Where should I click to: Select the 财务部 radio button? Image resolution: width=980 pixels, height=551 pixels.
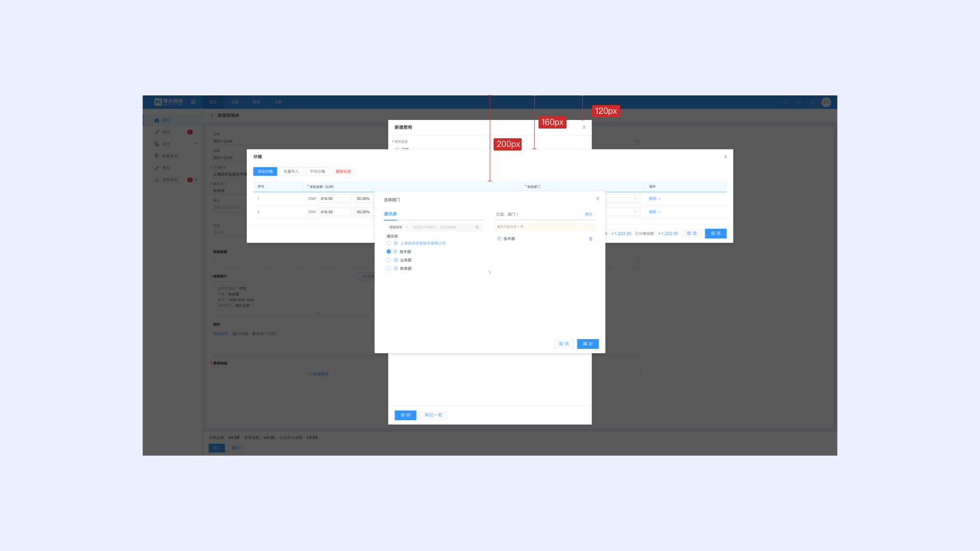pos(388,268)
